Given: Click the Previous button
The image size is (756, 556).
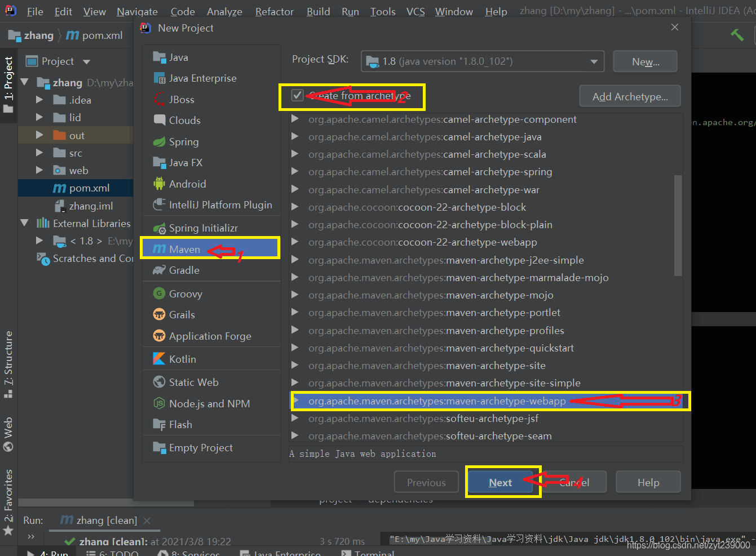Looking at the screenshot, I should 426,482.
